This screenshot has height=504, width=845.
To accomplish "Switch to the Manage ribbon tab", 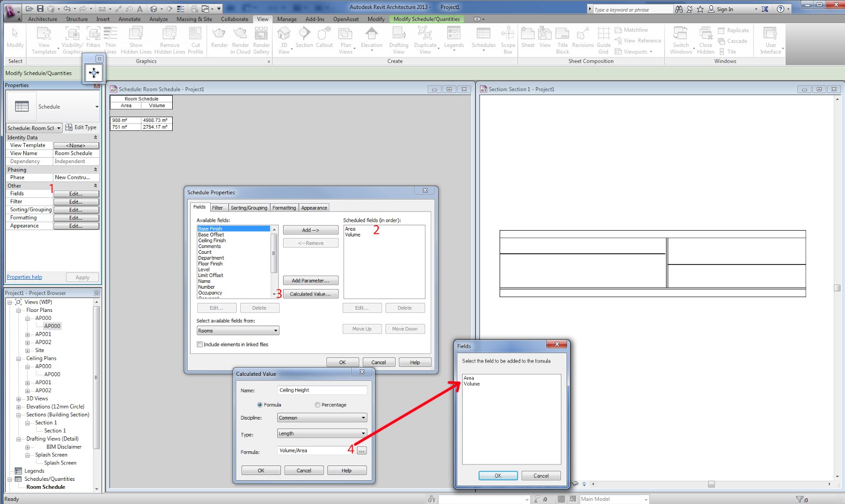I will pyautogui.click(x=287, y=19).
